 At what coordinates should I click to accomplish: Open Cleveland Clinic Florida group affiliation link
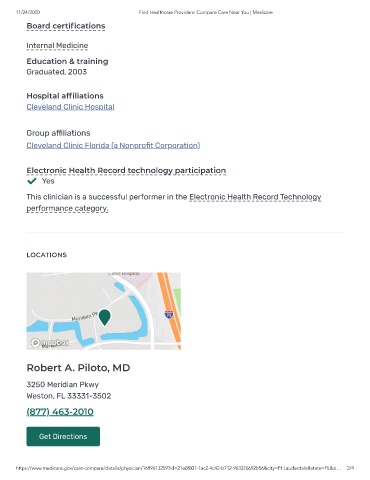point(113,145)
